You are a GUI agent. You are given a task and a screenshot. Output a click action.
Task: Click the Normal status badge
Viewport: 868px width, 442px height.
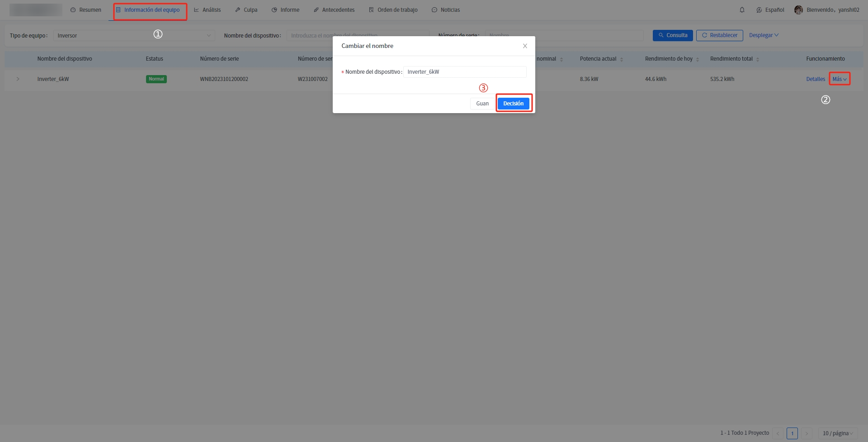156,79
